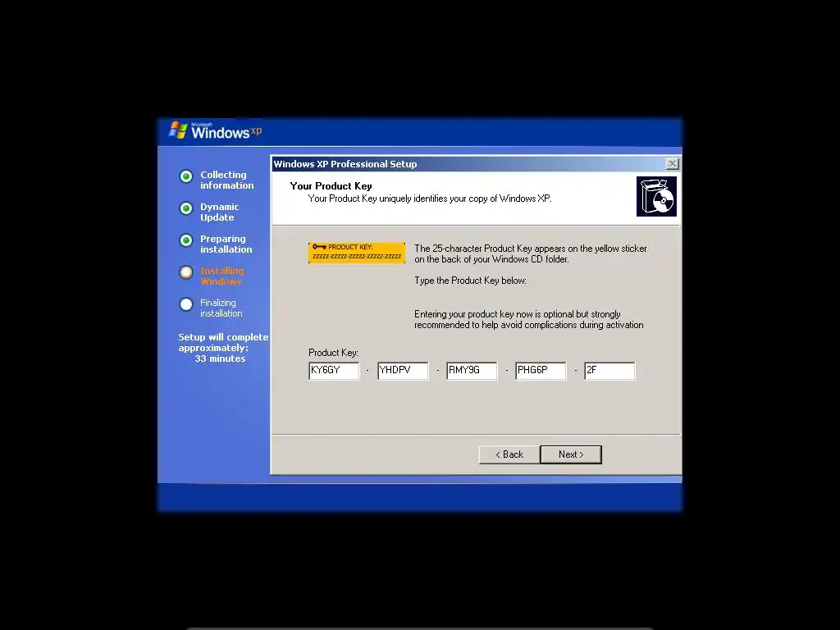
Task: Click the Next button
Action: pos(571,454)
